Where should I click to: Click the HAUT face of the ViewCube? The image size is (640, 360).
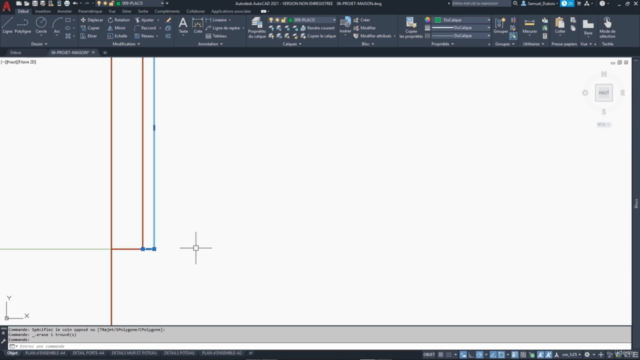(604, 93)
